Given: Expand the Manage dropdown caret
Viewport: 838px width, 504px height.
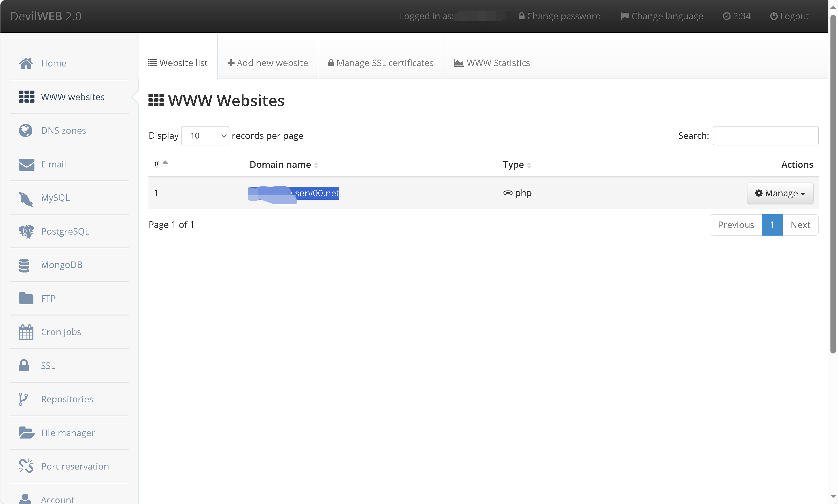Looking at the screenshot, I should [803, 194].
